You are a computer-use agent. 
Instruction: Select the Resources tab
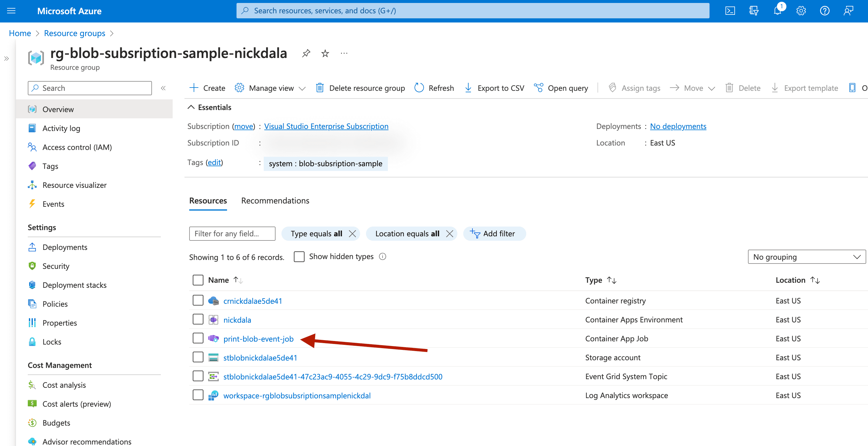tap(208, 201)
